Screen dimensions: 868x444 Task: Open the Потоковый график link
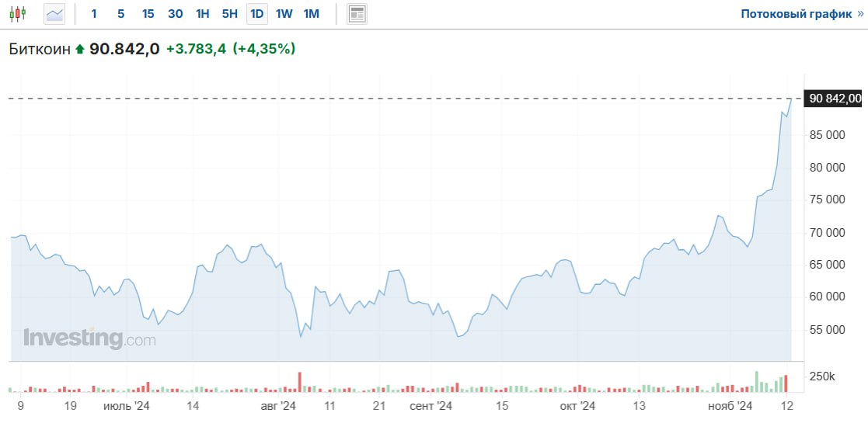point(802,14)
